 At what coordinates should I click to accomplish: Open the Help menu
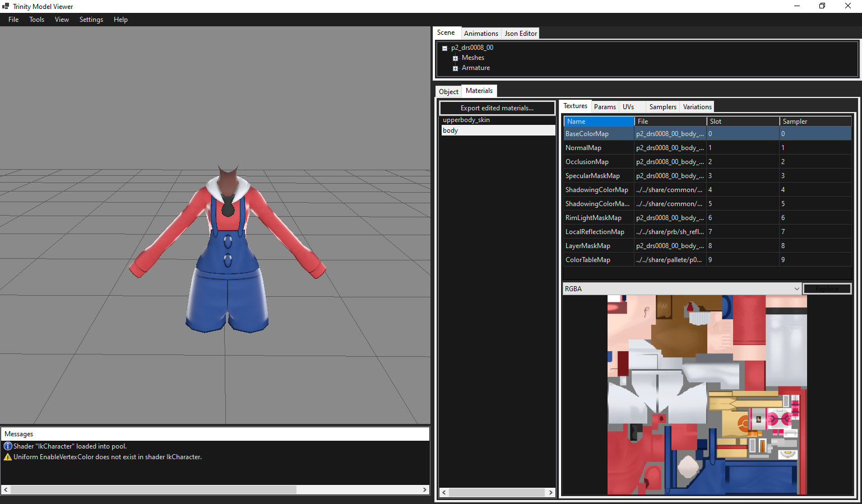click(x=121, y=20)
